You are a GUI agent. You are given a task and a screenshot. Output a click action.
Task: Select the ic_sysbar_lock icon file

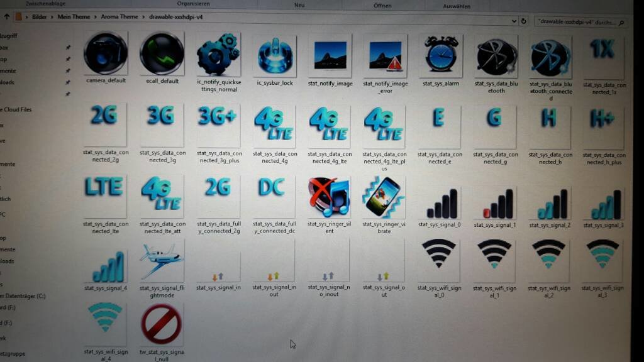coord(275,55)
